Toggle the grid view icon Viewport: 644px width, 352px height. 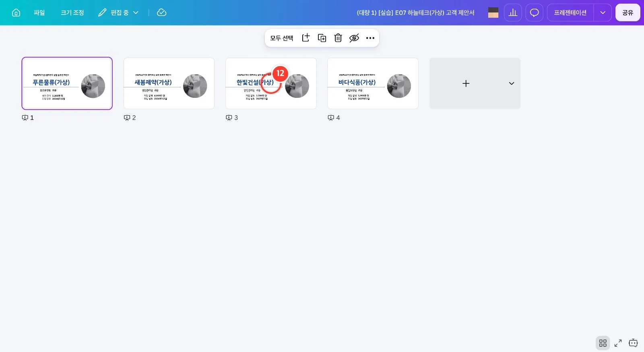[x=603, y=343]
